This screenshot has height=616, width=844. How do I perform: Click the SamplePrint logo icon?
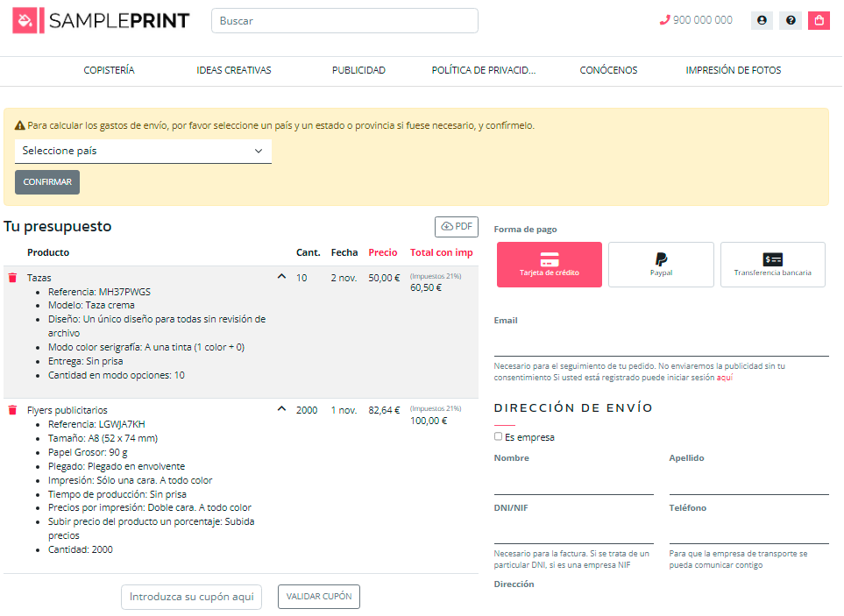click(25, 20)
